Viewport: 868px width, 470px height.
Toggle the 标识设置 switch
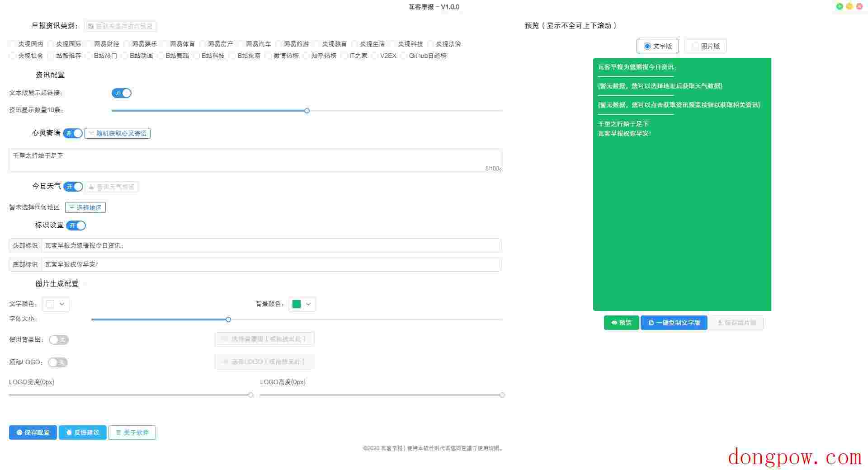tap(75, 226)
